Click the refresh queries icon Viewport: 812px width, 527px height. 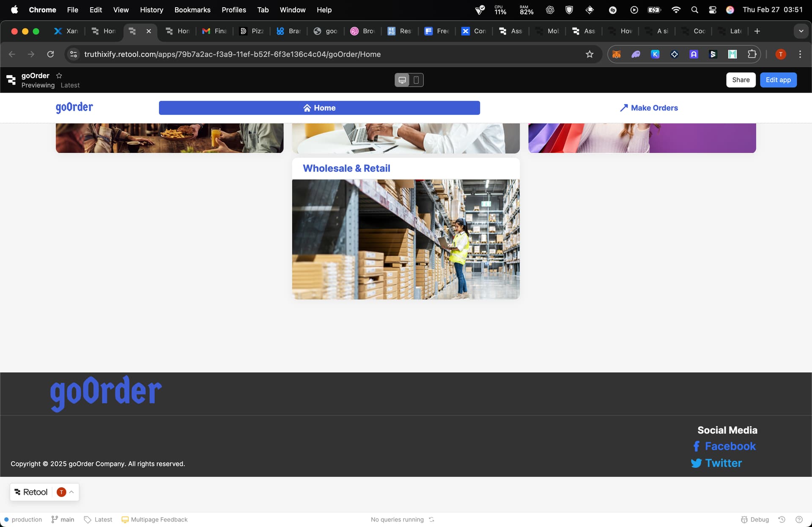431,519
